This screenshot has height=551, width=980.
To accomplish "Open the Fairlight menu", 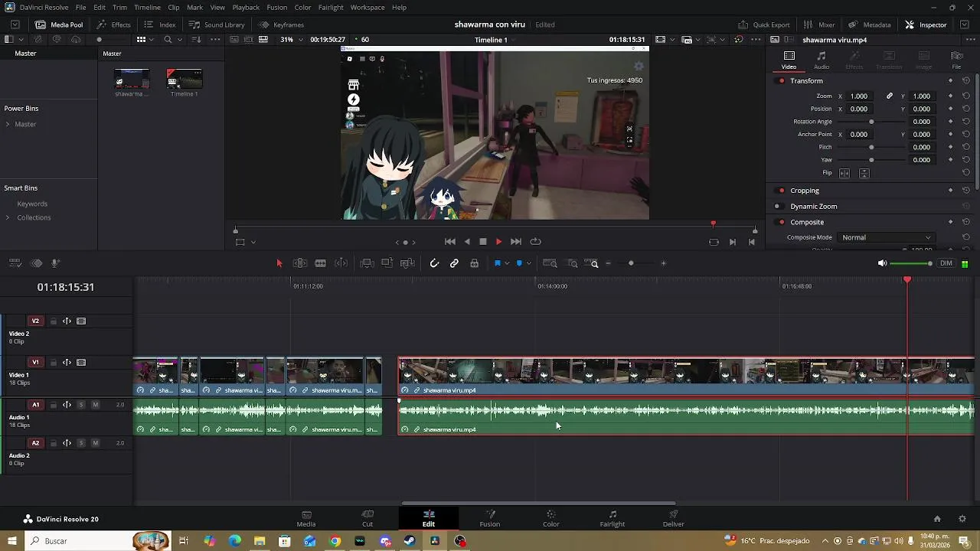I will [331, 8].
